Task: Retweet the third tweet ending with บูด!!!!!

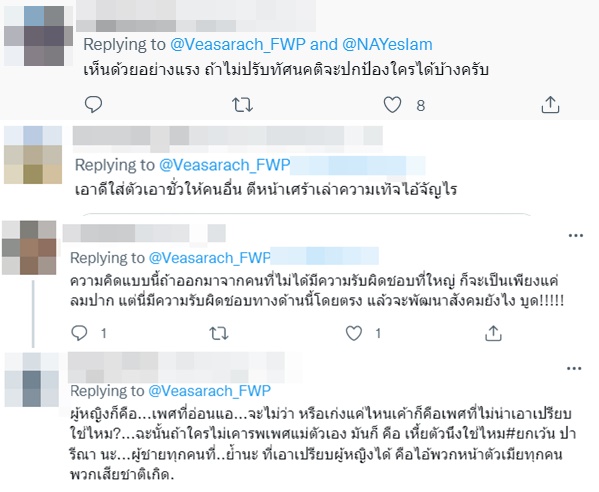Action: [x=219, y=333]
